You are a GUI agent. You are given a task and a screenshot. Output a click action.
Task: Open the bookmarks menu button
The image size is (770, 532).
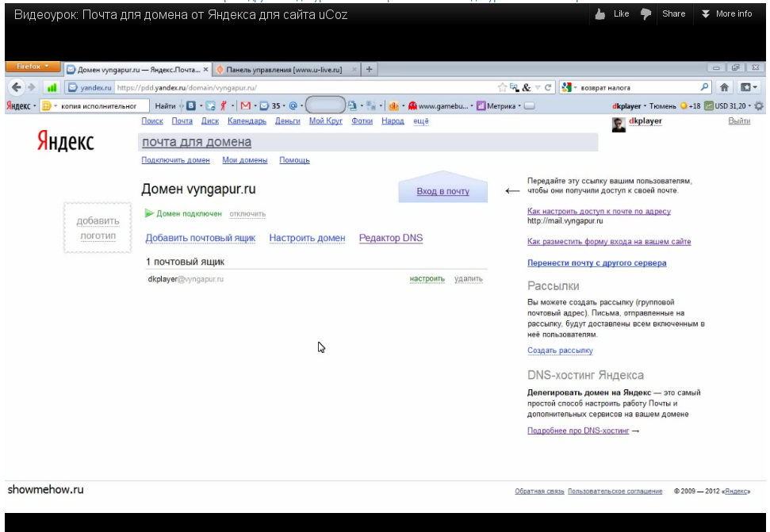tap(749, 87)
